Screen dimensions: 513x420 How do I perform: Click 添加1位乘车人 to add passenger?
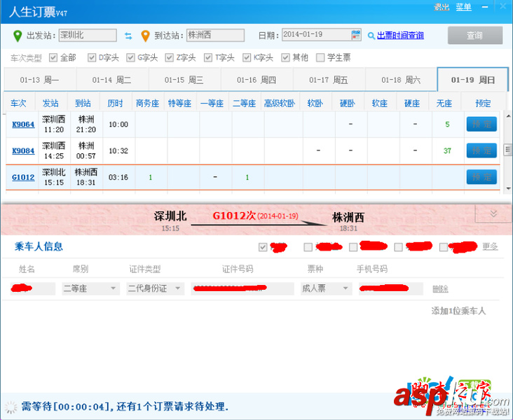(x=458, y=311)
